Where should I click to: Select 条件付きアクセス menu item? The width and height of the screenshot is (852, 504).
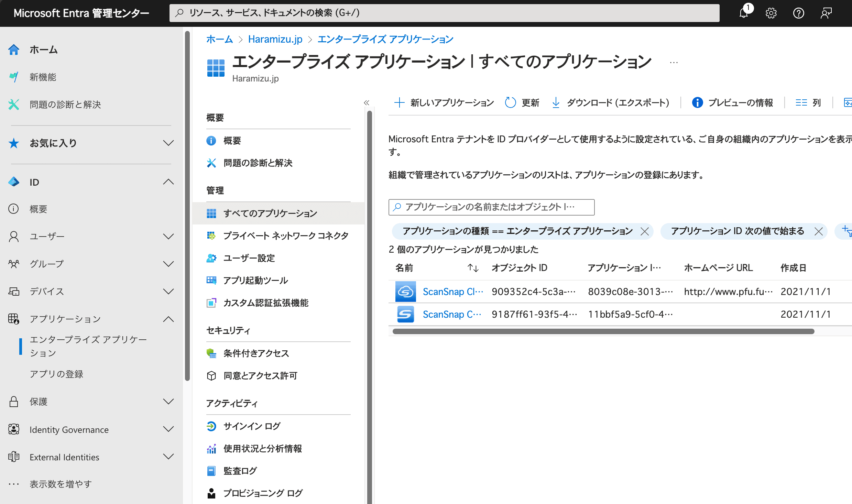point(256,353)
